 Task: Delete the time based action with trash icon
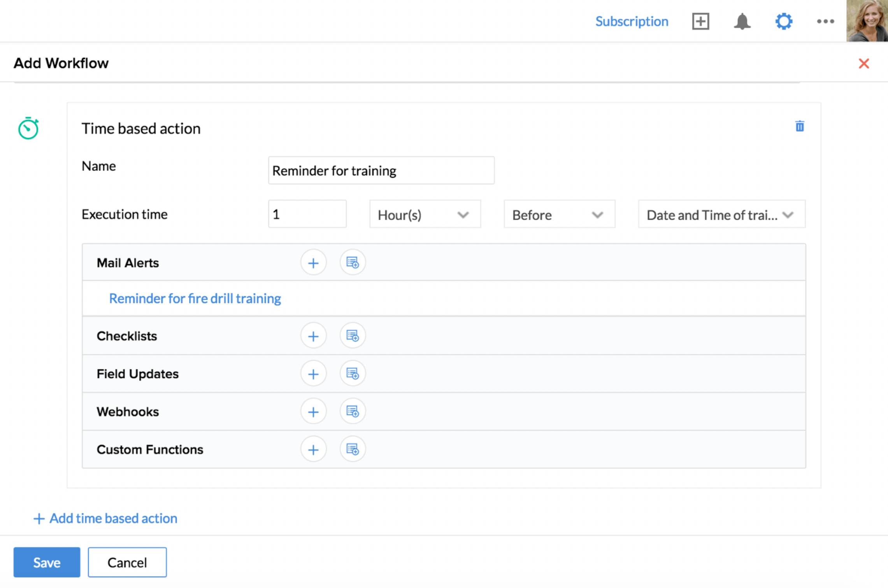(x=800, y=126)
